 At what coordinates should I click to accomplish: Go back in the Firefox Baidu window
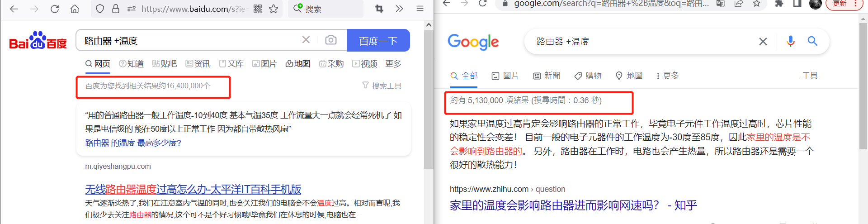click(14, 9)
